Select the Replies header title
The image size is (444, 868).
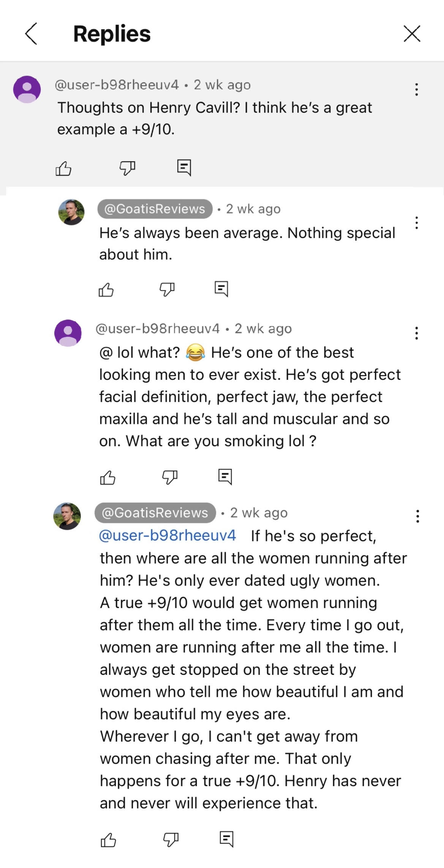point(112,34)
